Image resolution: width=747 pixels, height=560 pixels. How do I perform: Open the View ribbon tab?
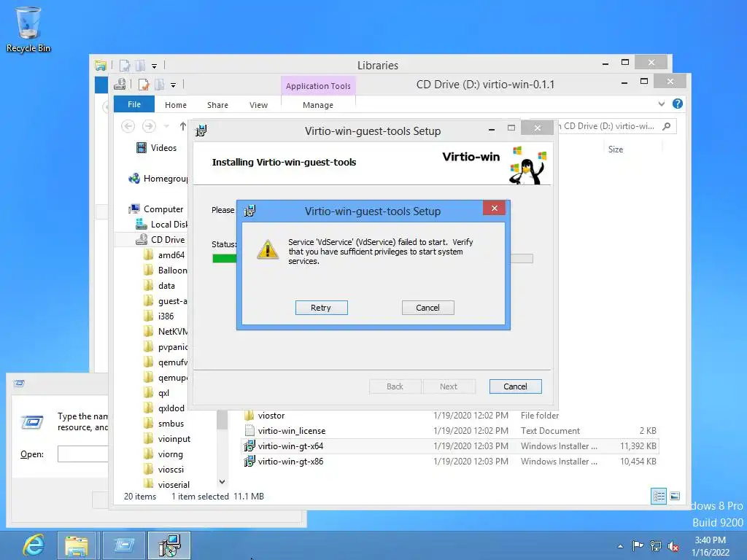pyautogui.click(x=258, y=105)
